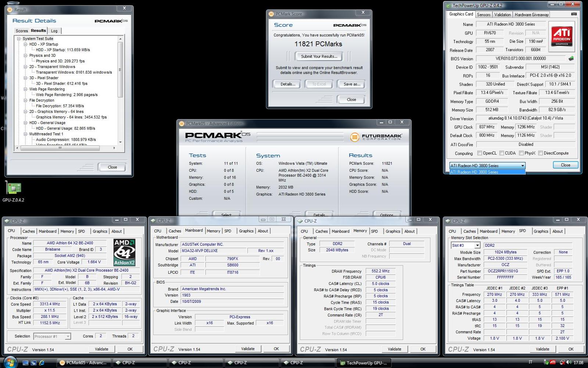This screenshot has height=368, width=588.
Task: Collapse the System Test Suite tree node
Action: (19, 39)
